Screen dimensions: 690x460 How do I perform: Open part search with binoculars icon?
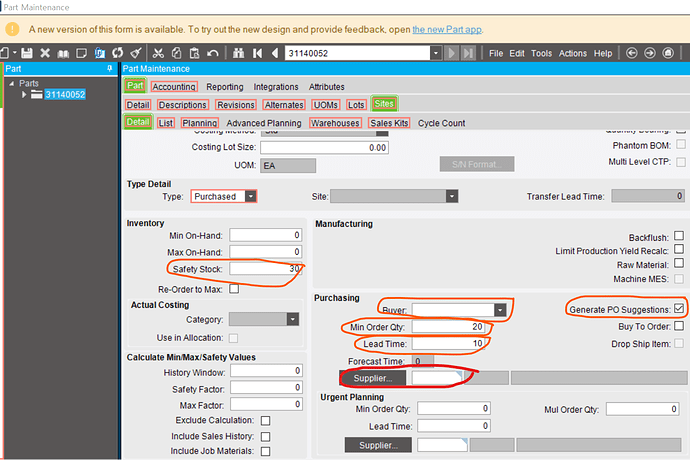tap(239, 53)
